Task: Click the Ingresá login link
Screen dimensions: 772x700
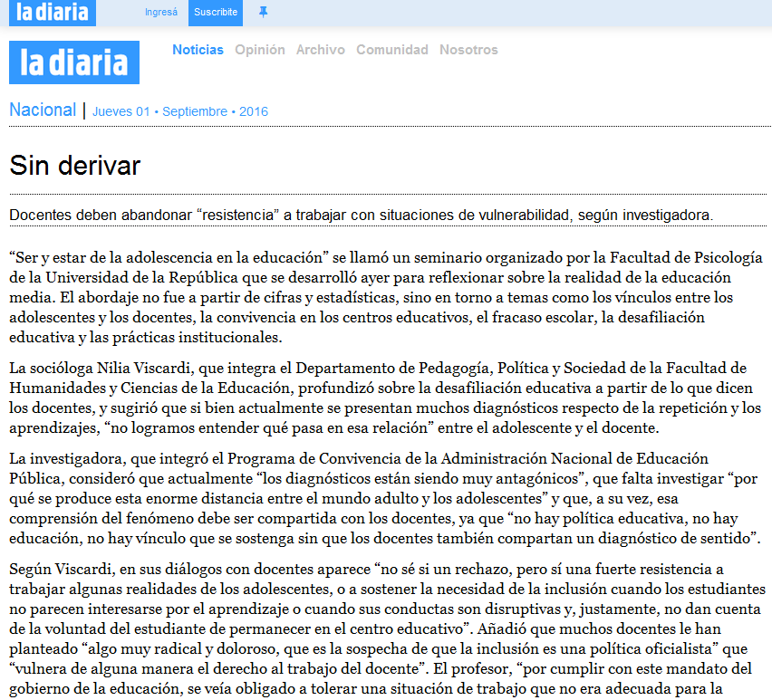Action: (161, 13)
